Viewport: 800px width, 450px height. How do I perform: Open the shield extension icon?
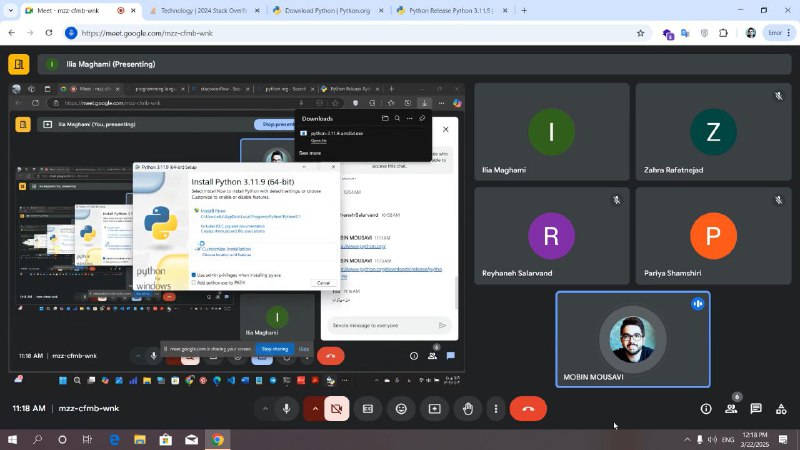(704, 33)
